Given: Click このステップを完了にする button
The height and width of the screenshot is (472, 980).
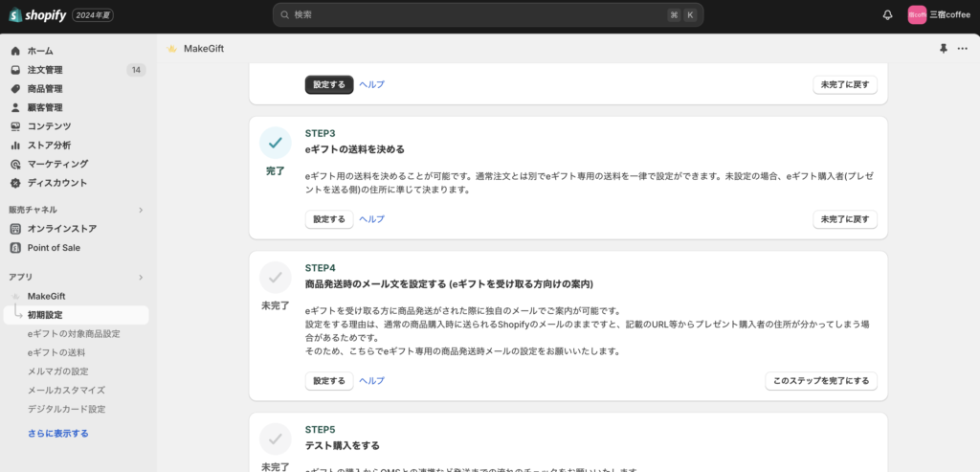Looking at the screenshot, I should pos(821,381).
